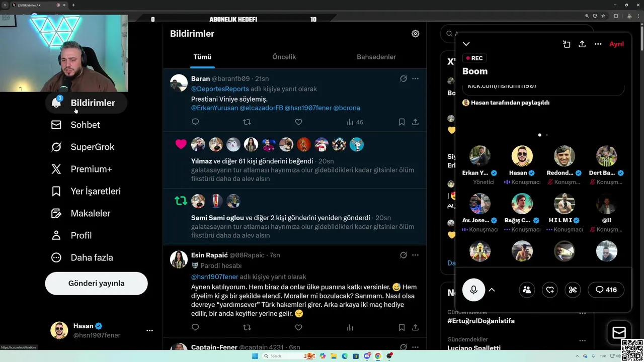Open more options on Baran's post
Image resolution: width=644 pixels, height=362 pixels.
tap(415, 78)
